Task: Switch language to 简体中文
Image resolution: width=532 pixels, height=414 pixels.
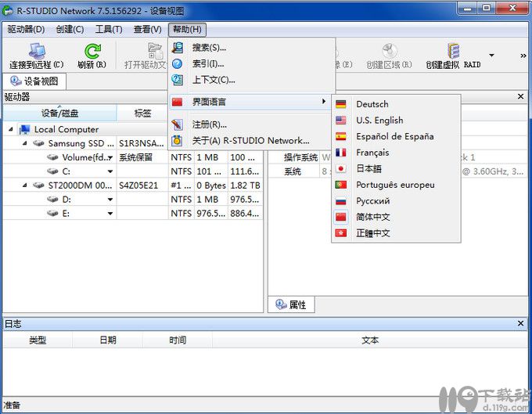Action: coord(396,217)
